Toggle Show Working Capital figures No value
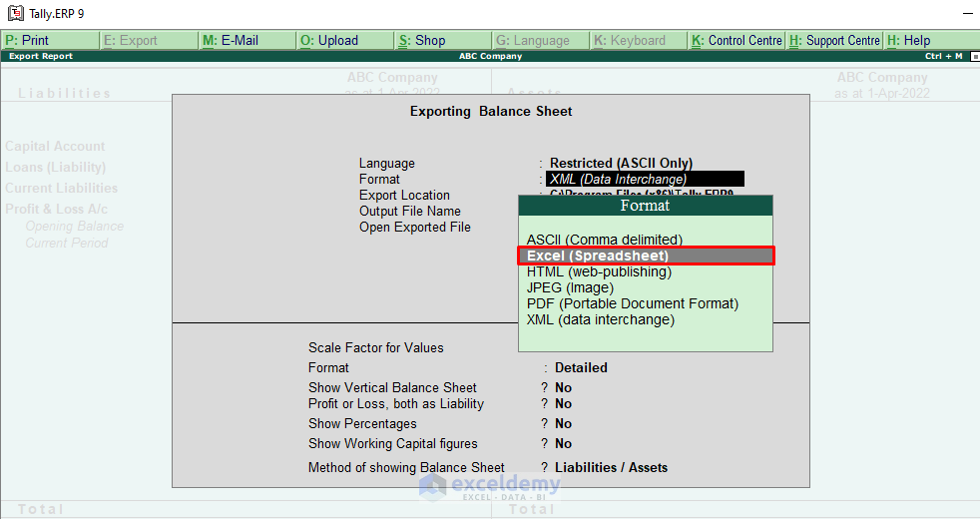The width and height of the screenshot is (980, 519). (x=563, y=444)
